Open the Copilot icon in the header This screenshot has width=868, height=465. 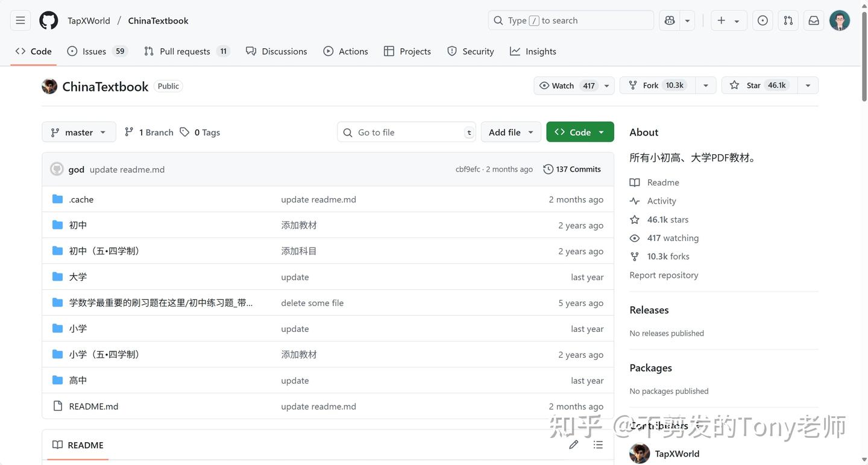(669, 20)
